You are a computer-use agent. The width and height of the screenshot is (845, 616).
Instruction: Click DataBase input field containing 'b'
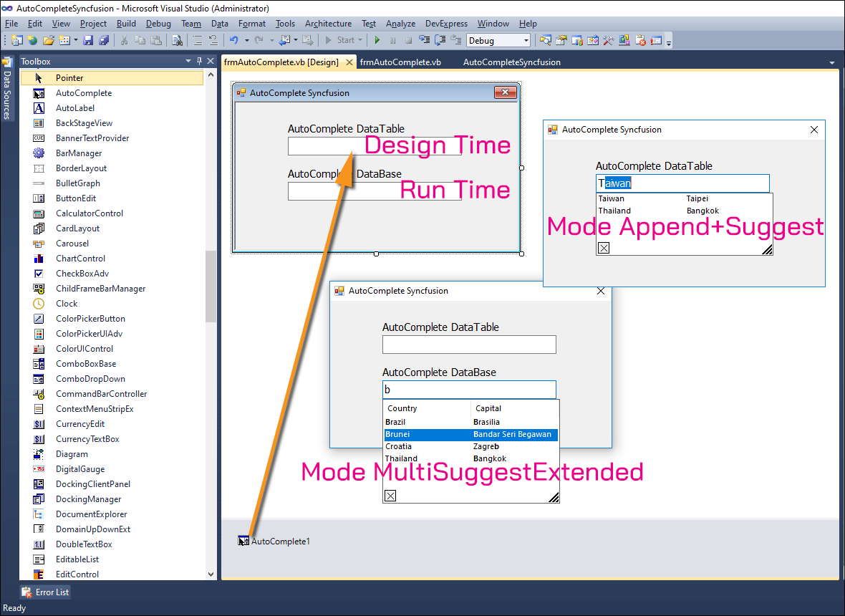469,390
